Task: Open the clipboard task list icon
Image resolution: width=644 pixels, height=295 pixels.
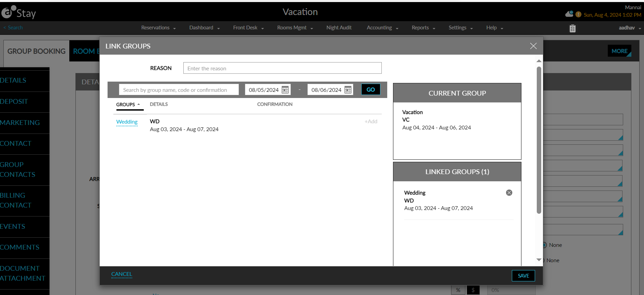Action: 573,28
